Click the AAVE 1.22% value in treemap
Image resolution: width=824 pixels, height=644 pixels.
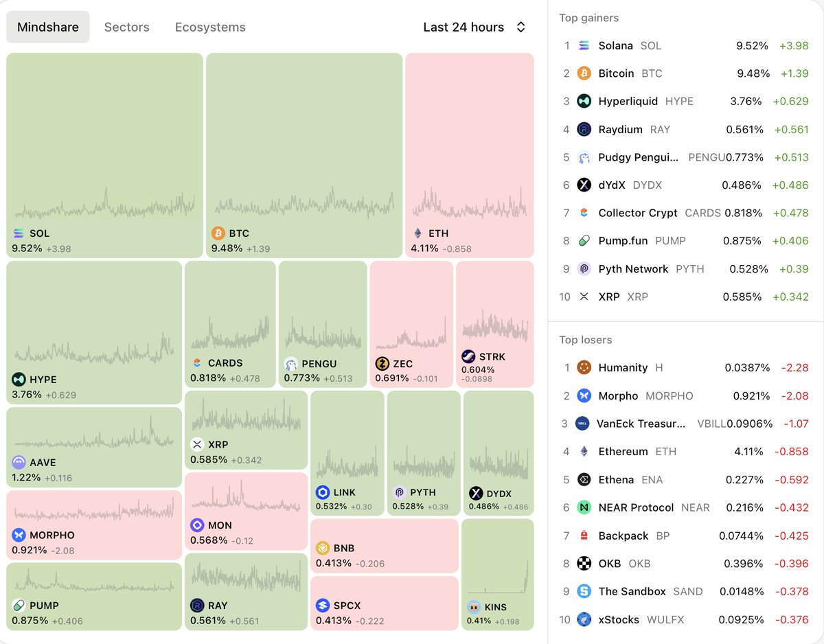point(26,478)
